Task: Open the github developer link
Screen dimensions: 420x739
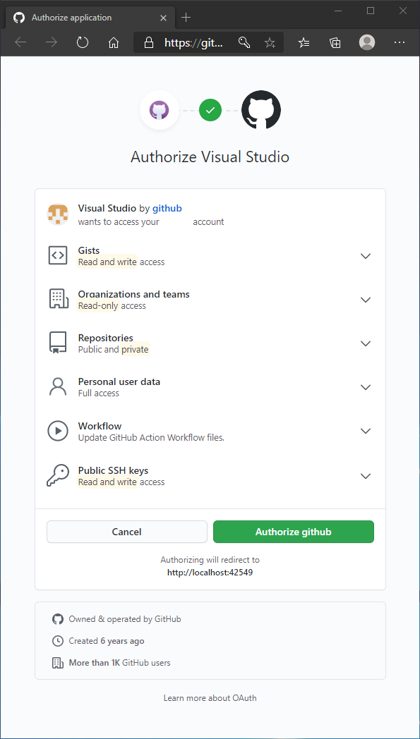Action: (167, 208)
